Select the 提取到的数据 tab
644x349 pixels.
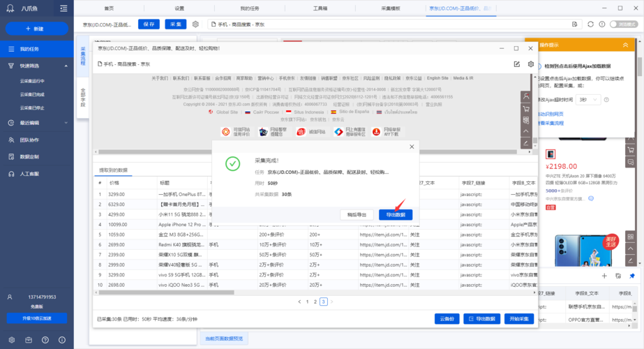[113, 170]
